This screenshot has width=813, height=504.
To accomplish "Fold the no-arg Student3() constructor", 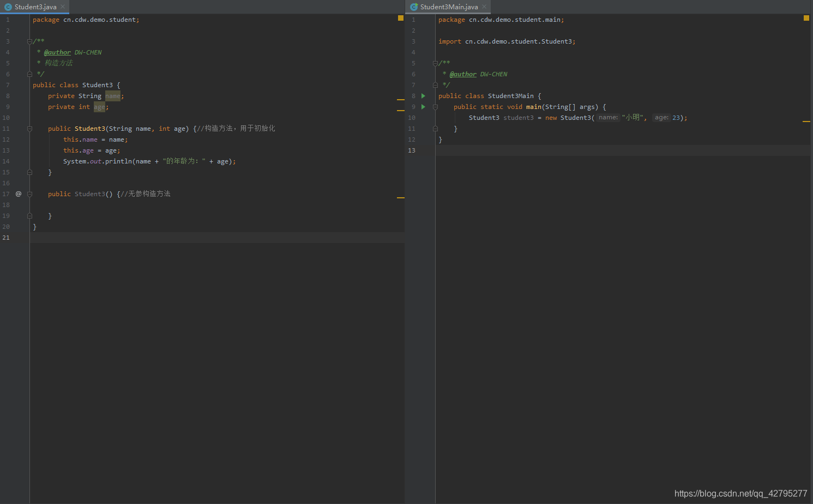I will 29,194.
